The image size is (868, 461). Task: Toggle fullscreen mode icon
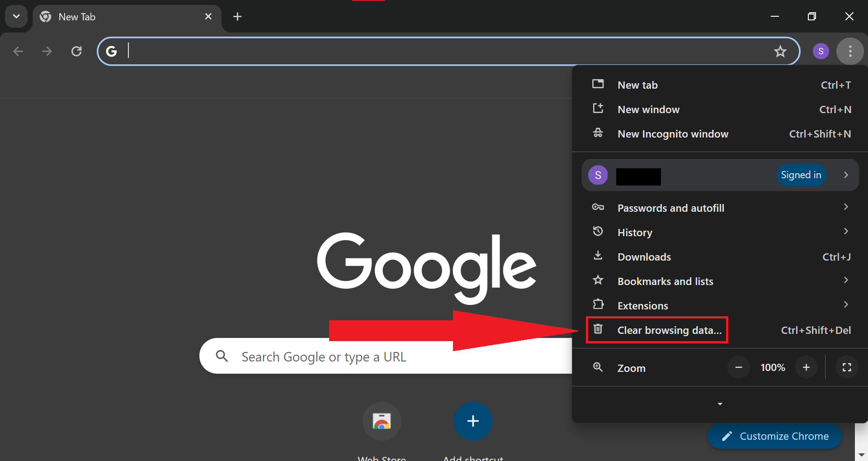[x=847, y=367]
